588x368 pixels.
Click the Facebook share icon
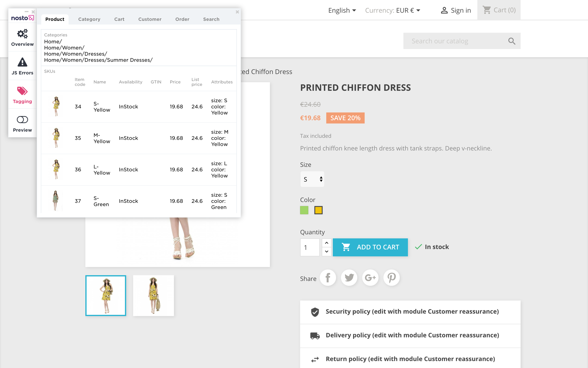coord(328,278)
